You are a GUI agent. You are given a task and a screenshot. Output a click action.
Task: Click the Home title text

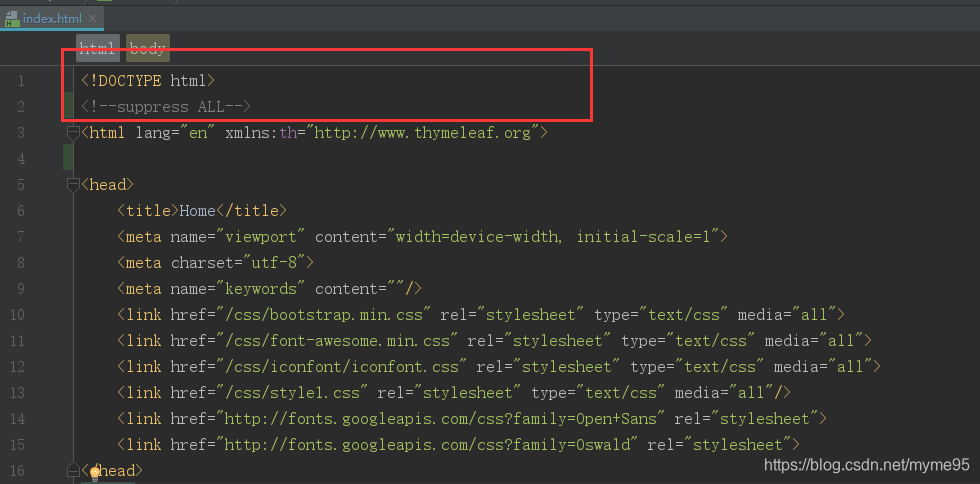[x=198, y=211]
